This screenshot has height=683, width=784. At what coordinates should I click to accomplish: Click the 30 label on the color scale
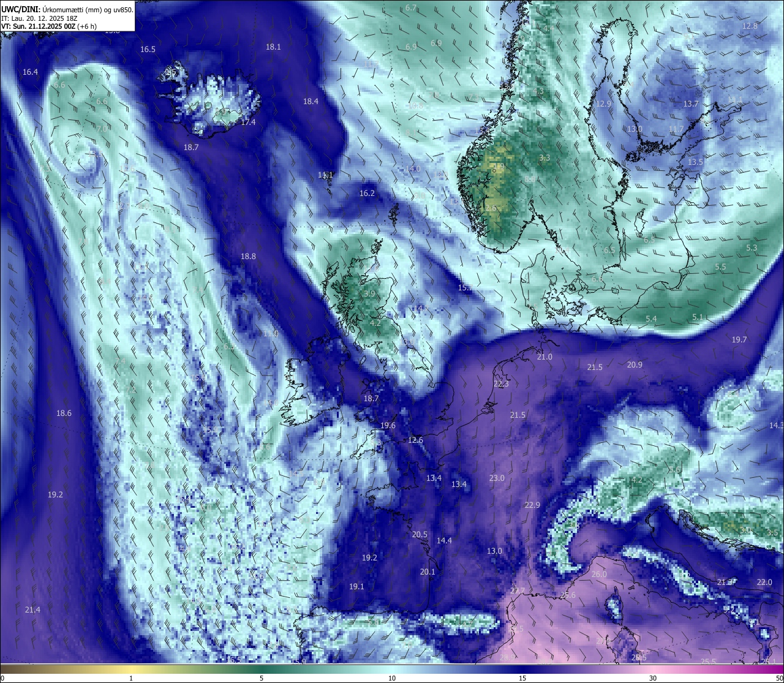click(653, 678)
